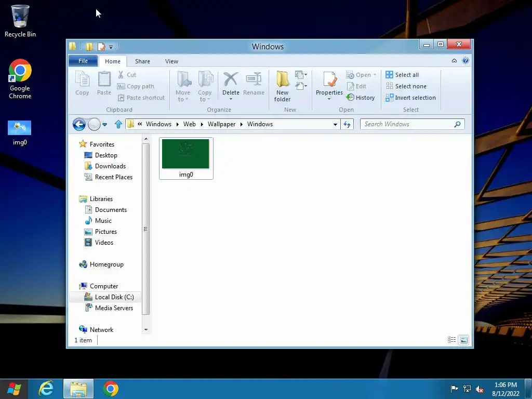Click the Cut scissors command
The height and width of the screenshot is (399, 532).
[127, 75]
